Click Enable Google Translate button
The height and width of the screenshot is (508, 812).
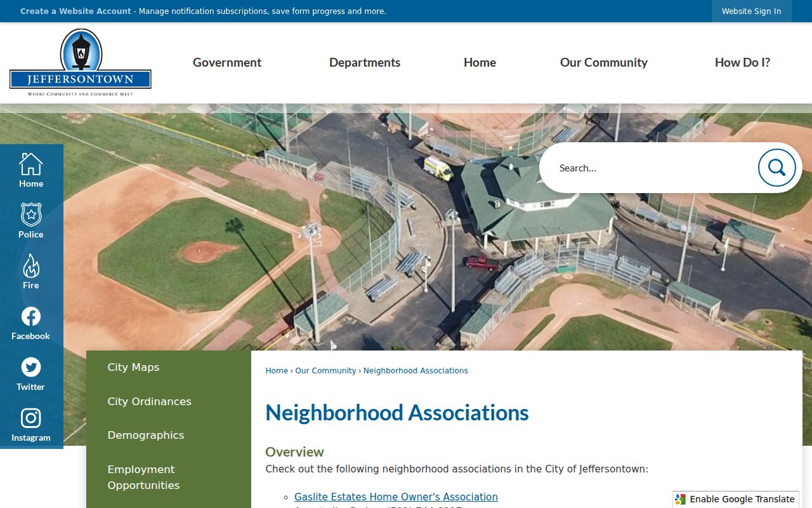point(736,499)
